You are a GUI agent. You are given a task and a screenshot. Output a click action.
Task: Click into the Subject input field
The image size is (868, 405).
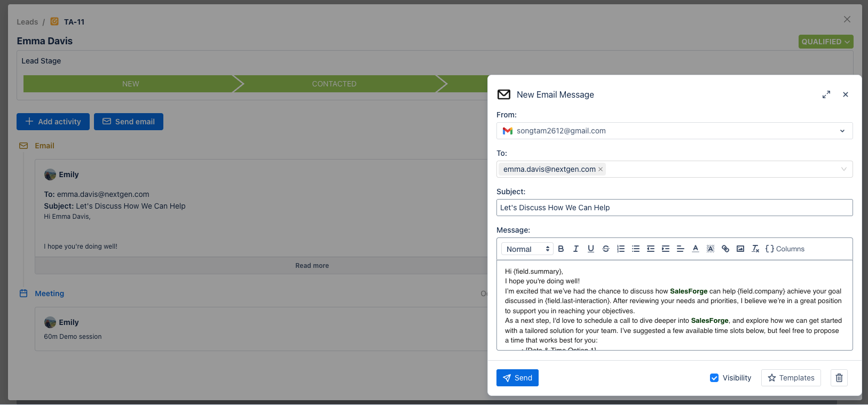[674, 208]
